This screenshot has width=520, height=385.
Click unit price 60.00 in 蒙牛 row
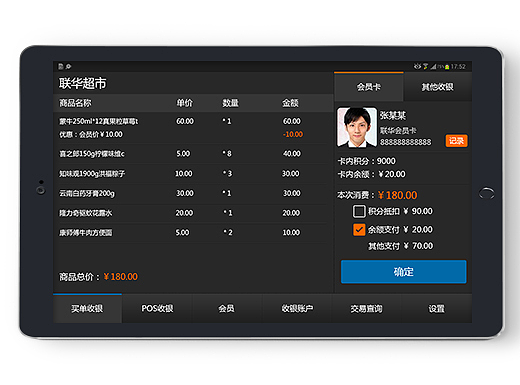click(185, 121)
